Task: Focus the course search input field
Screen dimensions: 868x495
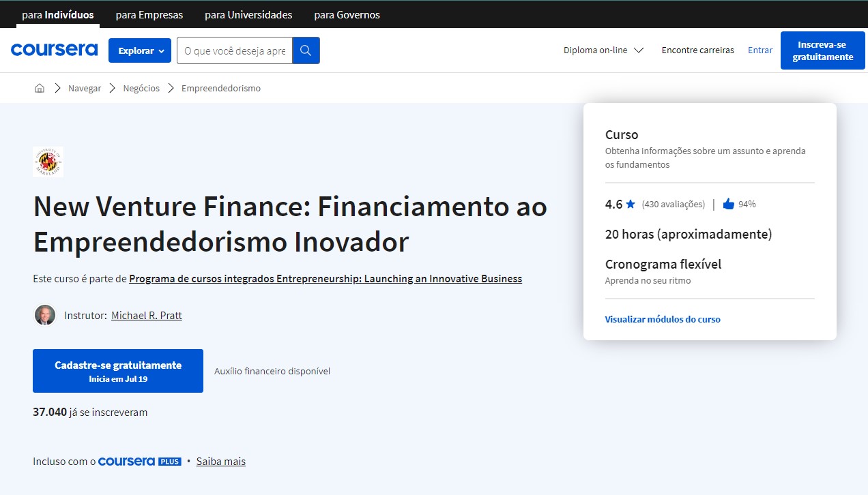Action: (x=235, y=50)
